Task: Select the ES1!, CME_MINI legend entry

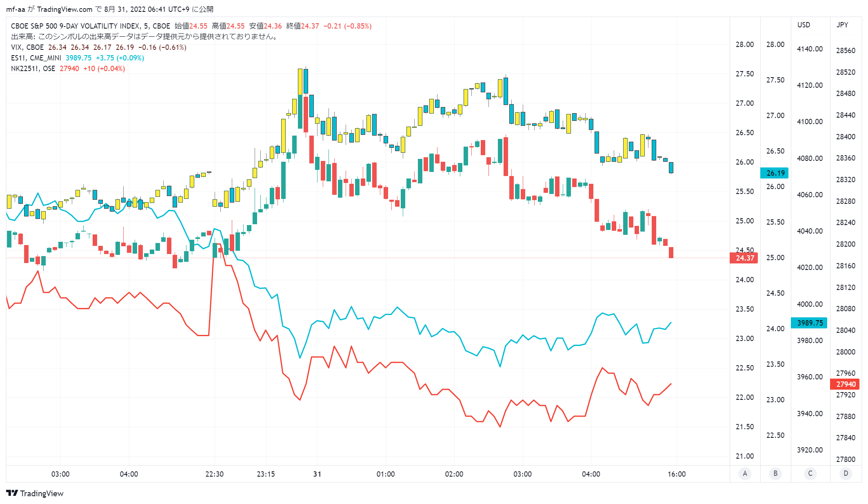Action: click(36, 58)
